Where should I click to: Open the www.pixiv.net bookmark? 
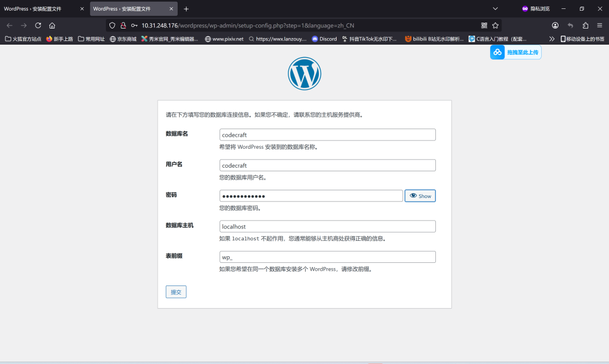224,39
